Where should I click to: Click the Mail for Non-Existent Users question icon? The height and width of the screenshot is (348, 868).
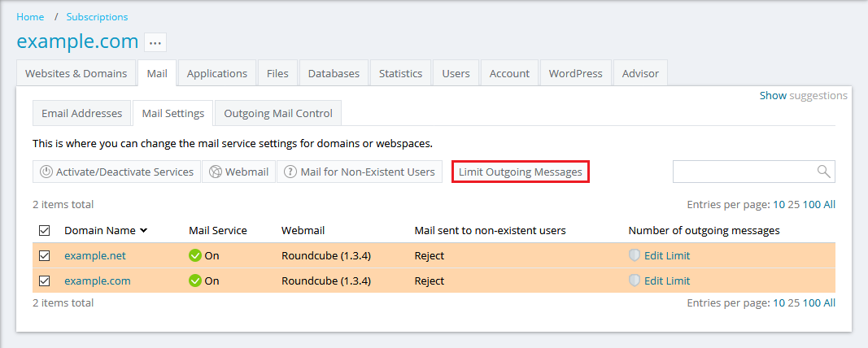[290, 172]
